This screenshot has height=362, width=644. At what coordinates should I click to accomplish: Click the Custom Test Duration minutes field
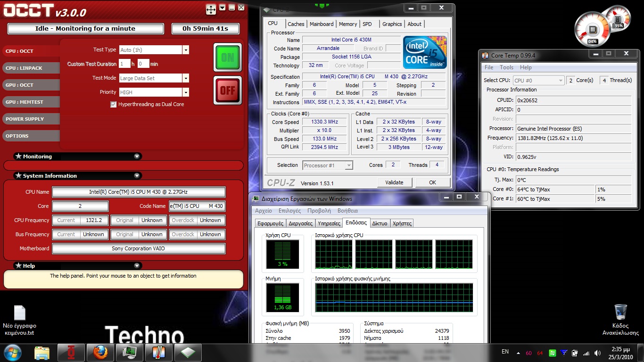(x=143, y=64)
